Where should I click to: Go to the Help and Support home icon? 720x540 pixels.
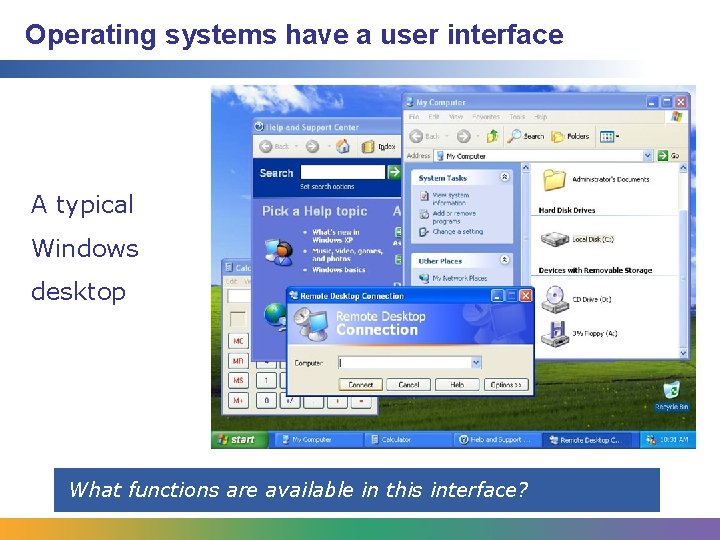pyautogui.click(x=343, y=146)
